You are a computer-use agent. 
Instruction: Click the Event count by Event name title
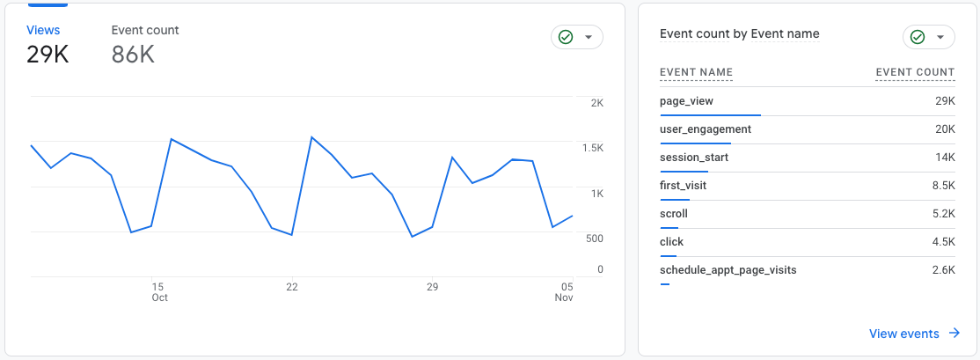[x=739, y=33]
